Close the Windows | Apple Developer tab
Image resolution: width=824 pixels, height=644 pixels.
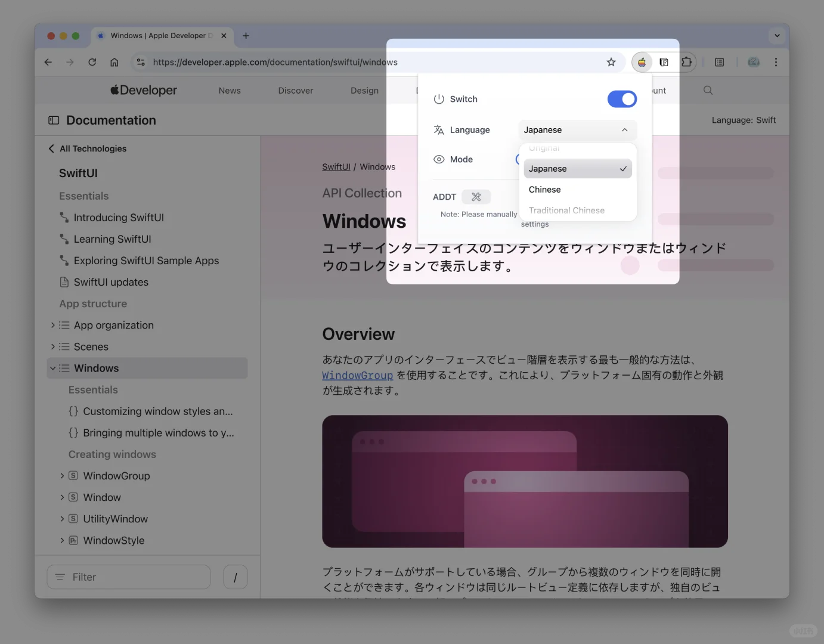224,36
